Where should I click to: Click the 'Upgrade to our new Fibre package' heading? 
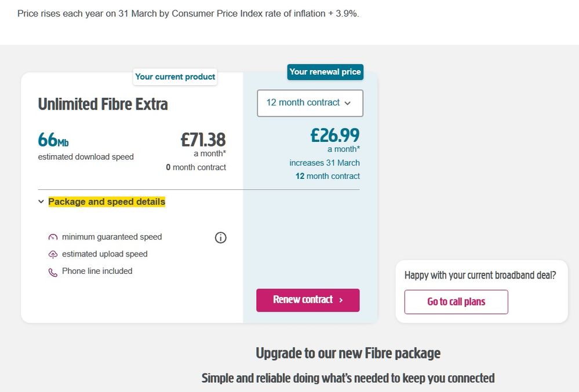(x=348, y=353)
